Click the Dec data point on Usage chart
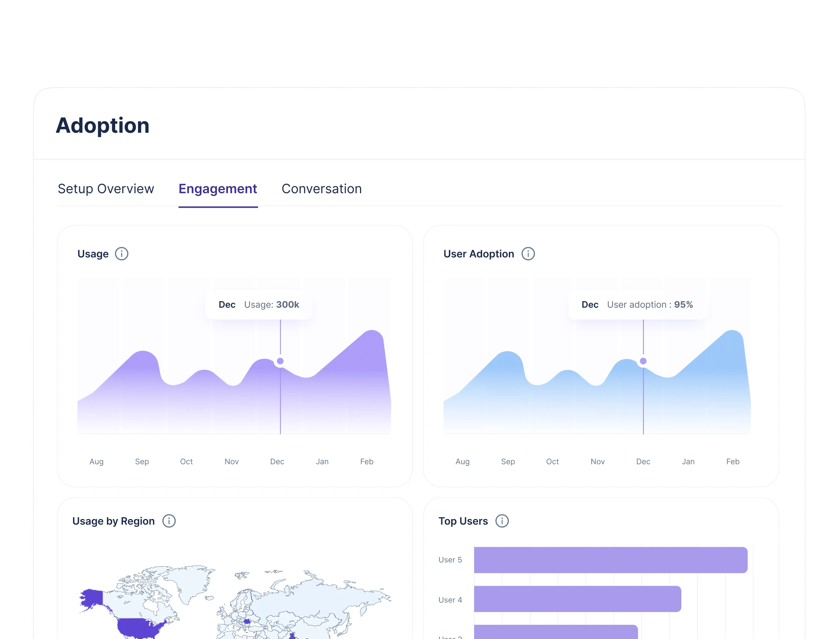The height and width of the screenshot is (639, 840). pyautogui.click(x=280, y=361)
